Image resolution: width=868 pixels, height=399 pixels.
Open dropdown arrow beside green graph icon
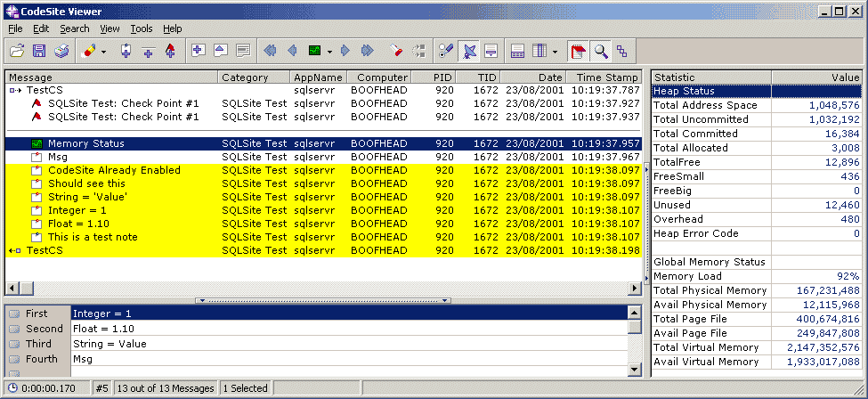(x=329, y=51)
